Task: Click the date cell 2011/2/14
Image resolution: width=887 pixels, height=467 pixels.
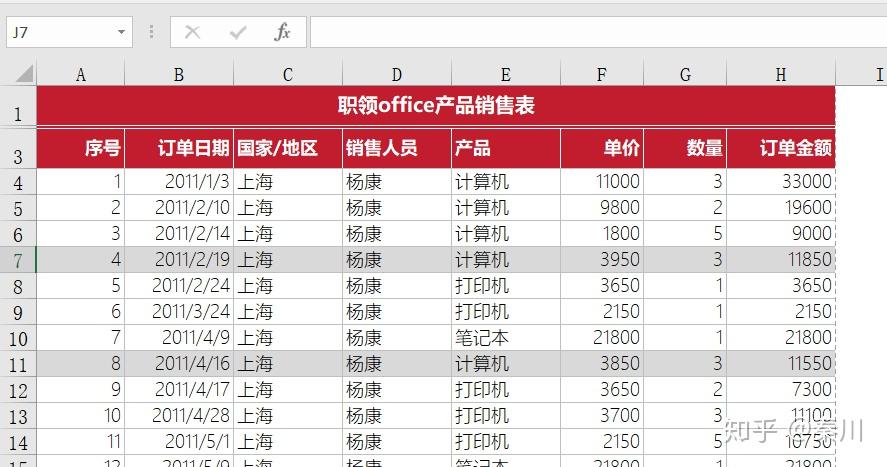Action: pos(179,234)
